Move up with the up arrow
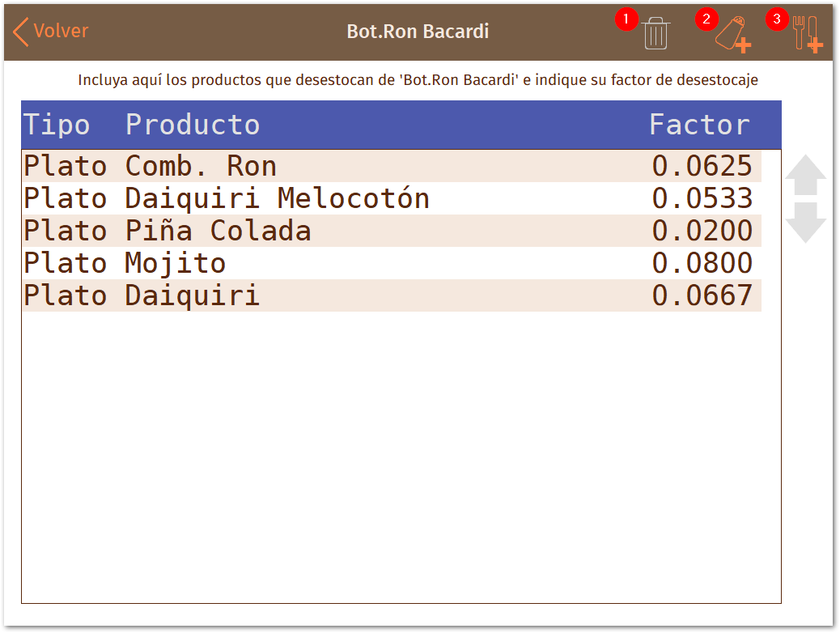This screenshot has width=840, height=633. [x=805, y=175]
